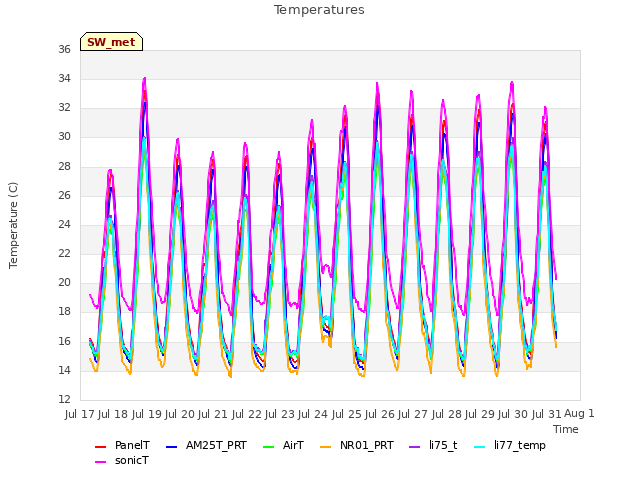The height and width of the screenshot is (480, 640).
Task: Click the Jul 21 x-axis tick label
Action: pyautogui.click(x=213, y=414)
